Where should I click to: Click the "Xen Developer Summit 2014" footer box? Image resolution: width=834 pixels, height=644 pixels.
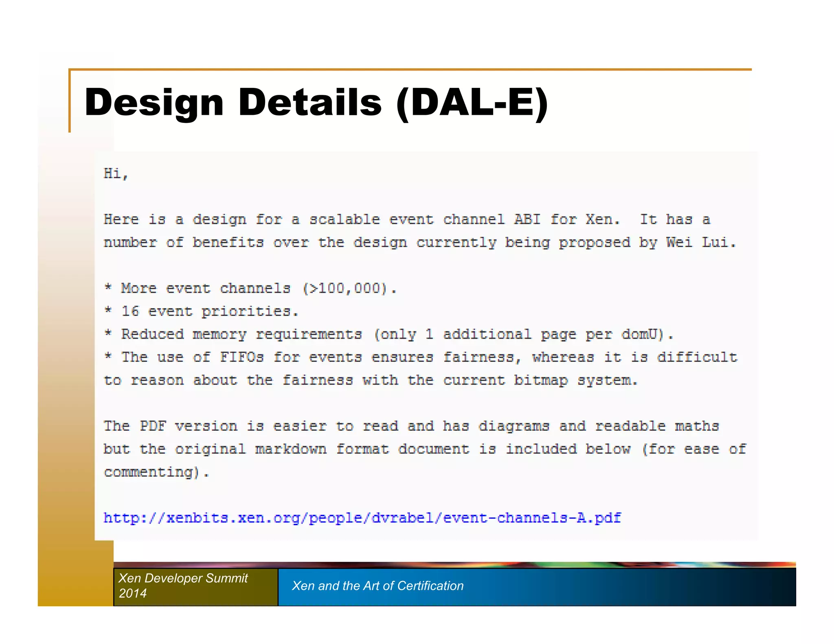pos(196,587)
